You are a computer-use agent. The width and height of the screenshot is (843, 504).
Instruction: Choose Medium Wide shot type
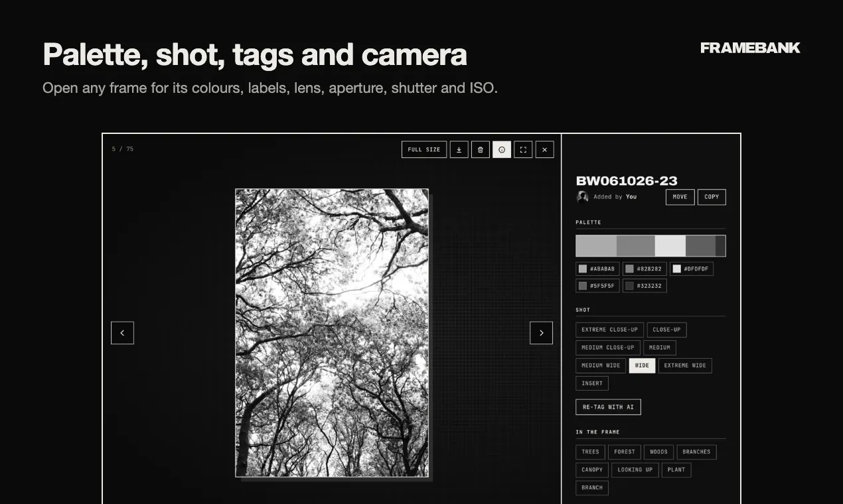601,365
